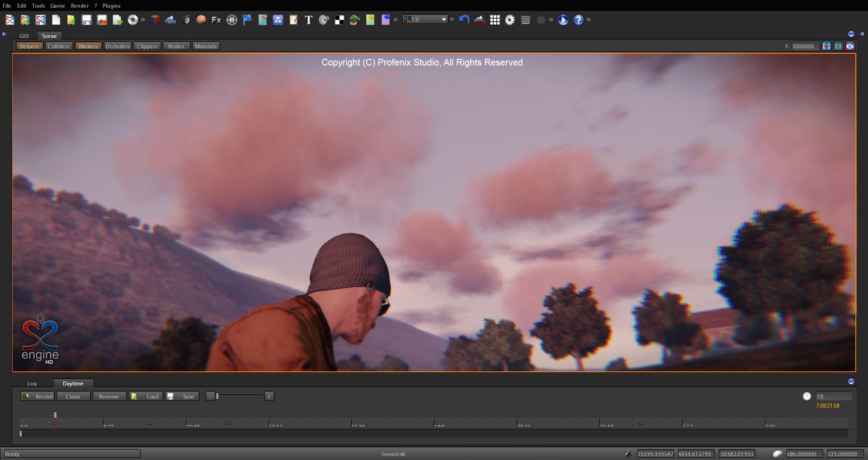Click the undo arrow icon

(x=464, y=20)
